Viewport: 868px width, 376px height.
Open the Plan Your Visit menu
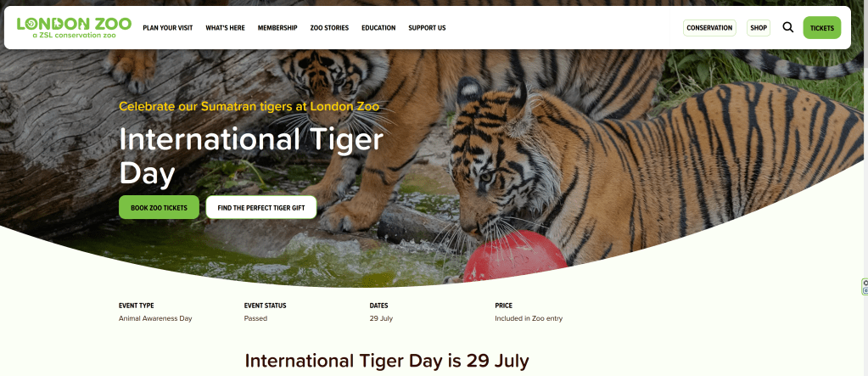(168, 28)
